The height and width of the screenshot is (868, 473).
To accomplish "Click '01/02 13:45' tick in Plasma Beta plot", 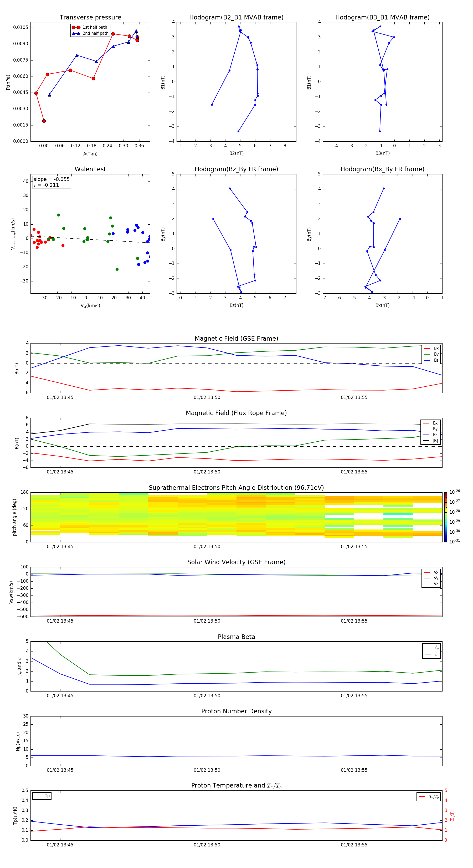I will click(x=60, y=695).
